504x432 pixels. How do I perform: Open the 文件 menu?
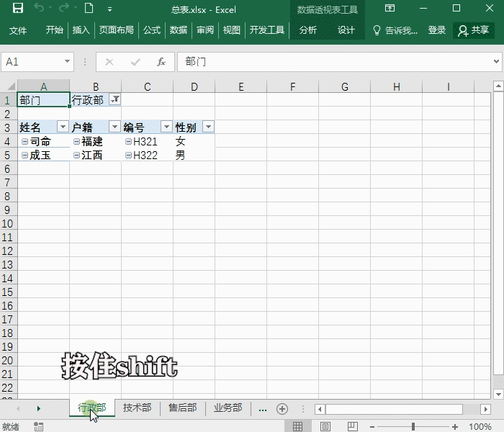point(18,30)
